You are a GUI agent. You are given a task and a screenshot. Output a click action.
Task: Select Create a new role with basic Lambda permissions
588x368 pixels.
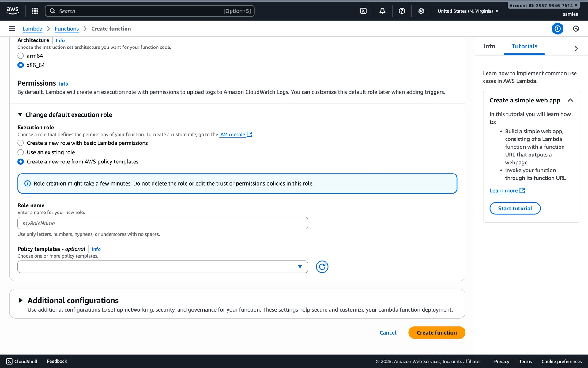point(21,143)
